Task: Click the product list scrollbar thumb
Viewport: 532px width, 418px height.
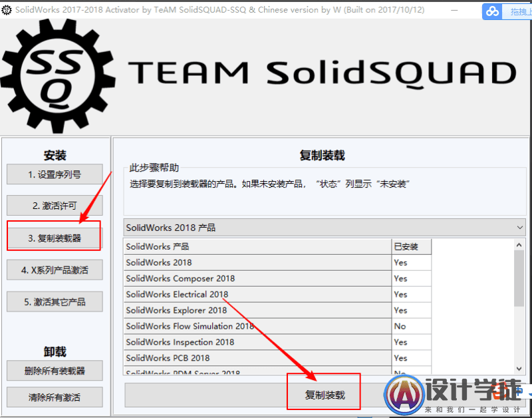Action: [519, 278]
